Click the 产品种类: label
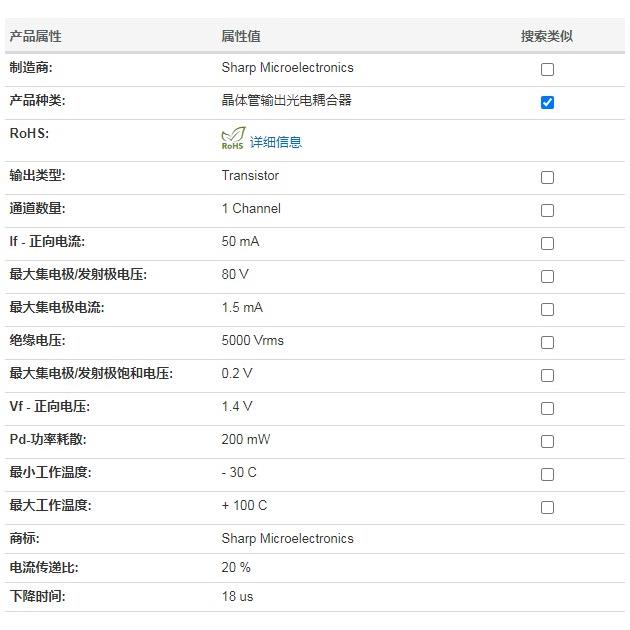Screen dimensions: 630x630 pos(37,100)
